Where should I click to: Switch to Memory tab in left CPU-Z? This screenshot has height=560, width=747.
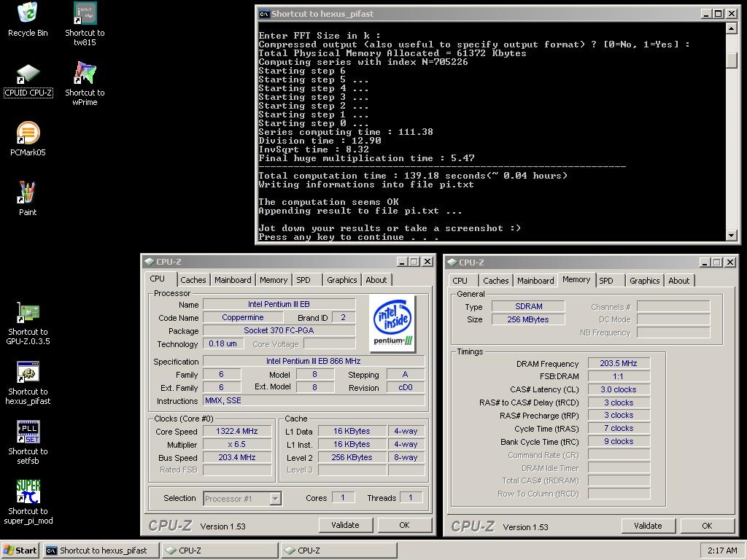pyautogui.click(x=274, y=280)
